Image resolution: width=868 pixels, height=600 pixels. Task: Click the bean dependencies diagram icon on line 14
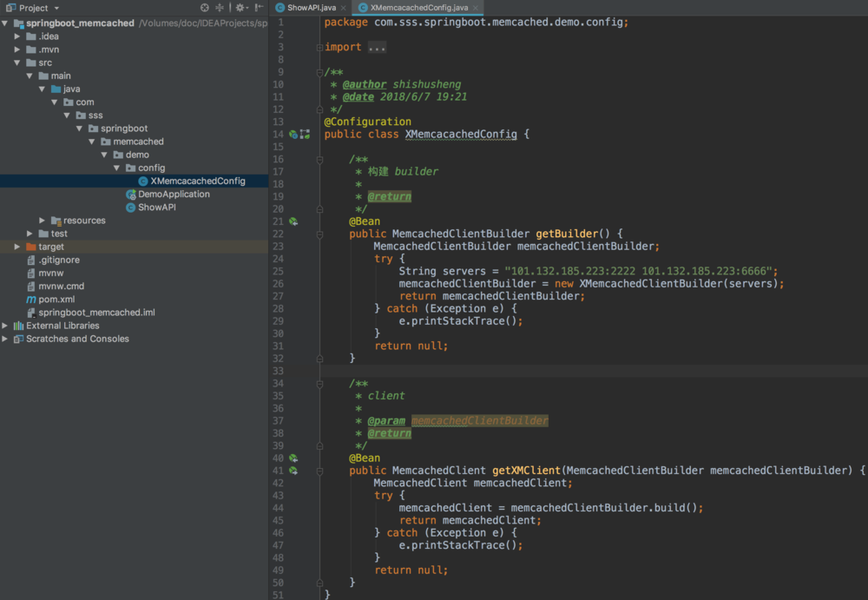tap(305, 135)
